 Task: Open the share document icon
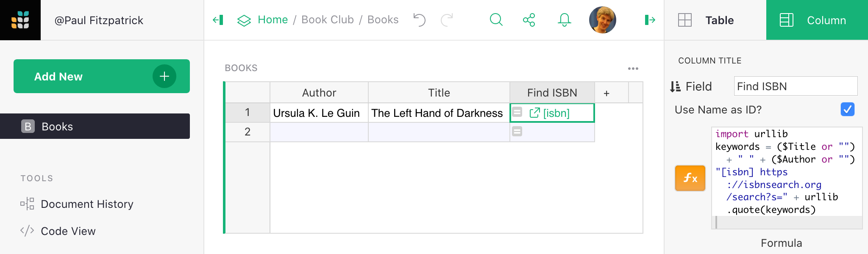tap(529, 20)
